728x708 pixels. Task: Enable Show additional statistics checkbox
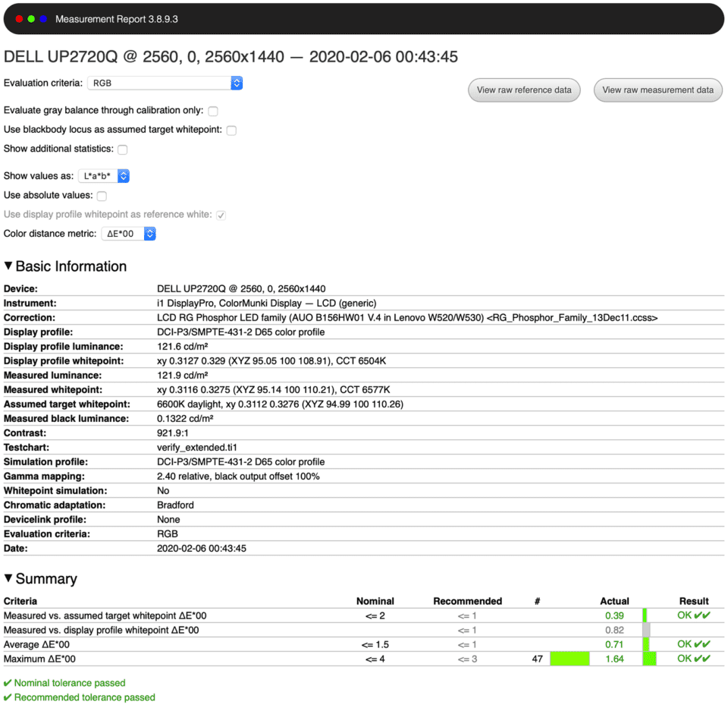(x=123, y=149)
